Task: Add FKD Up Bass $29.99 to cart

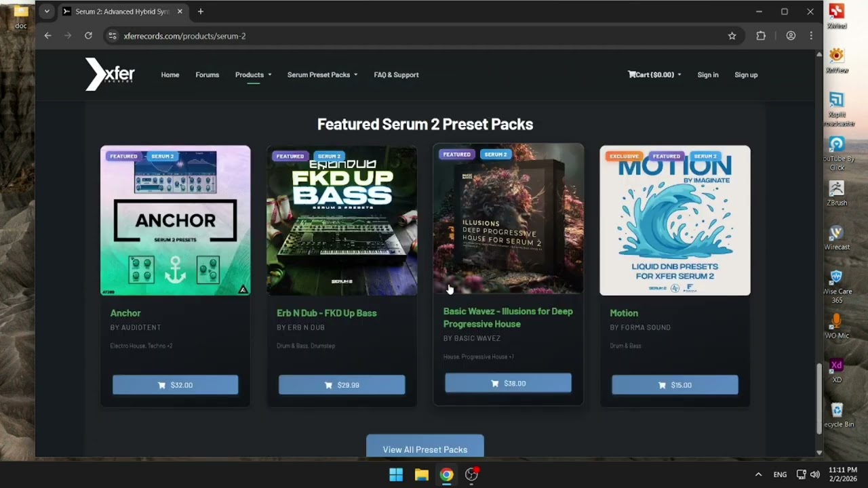Action: pyautogui.click(x=342, y=385)
